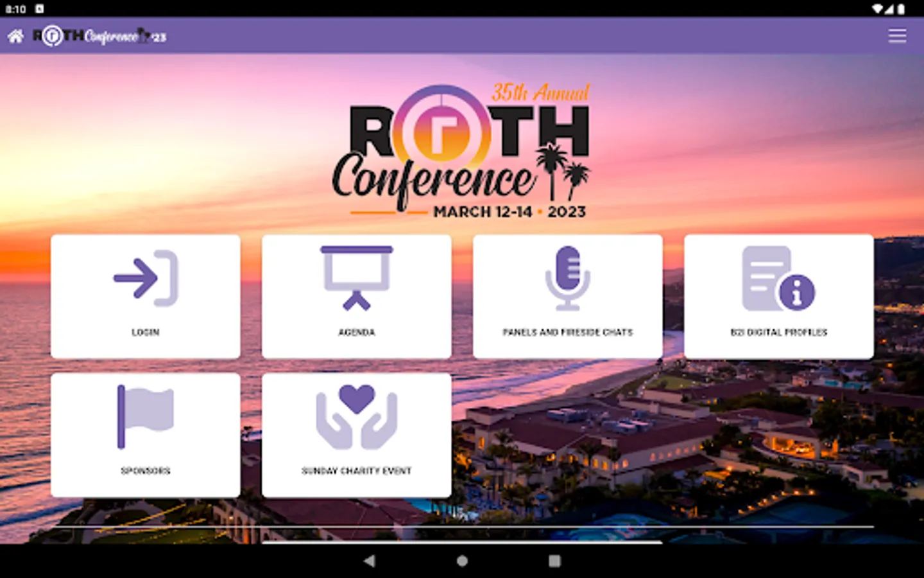Tap the Sponsors flag icon
Viewport: 924px width, 578px height.
pos(146,417)
